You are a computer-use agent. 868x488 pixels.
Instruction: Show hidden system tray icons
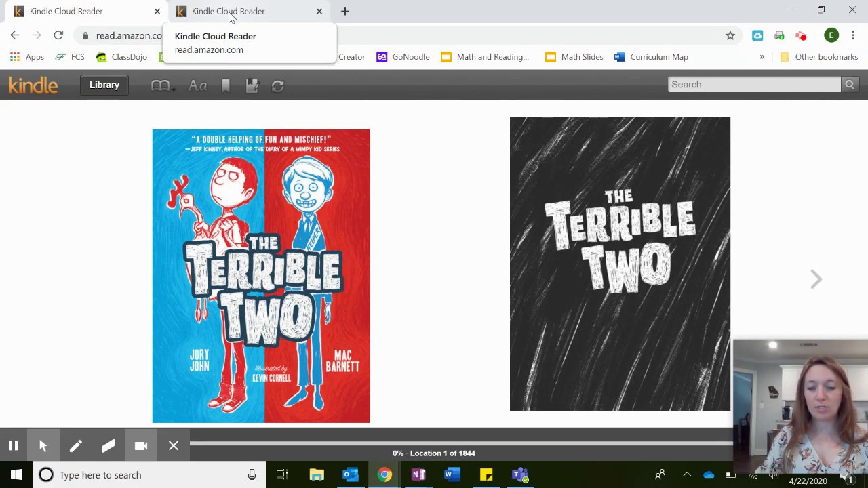tap(687, 475)
